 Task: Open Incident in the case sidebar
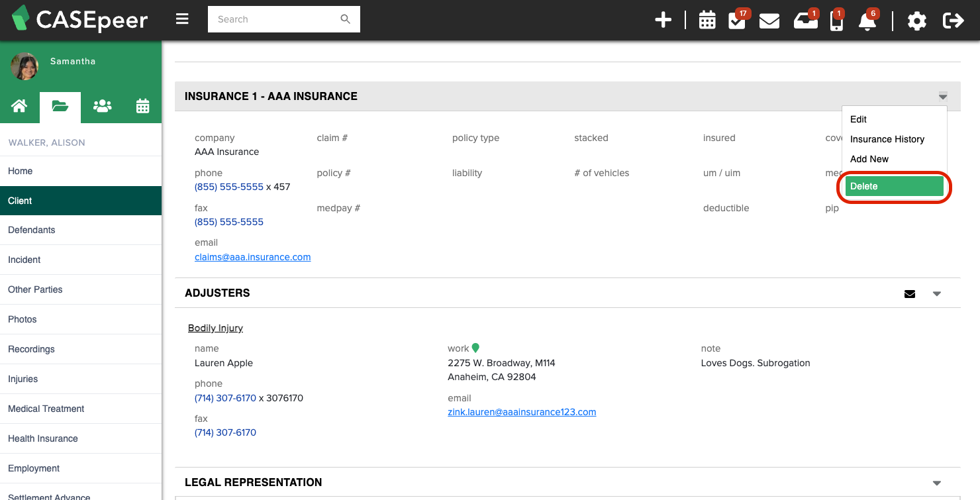tap(81, 260)
